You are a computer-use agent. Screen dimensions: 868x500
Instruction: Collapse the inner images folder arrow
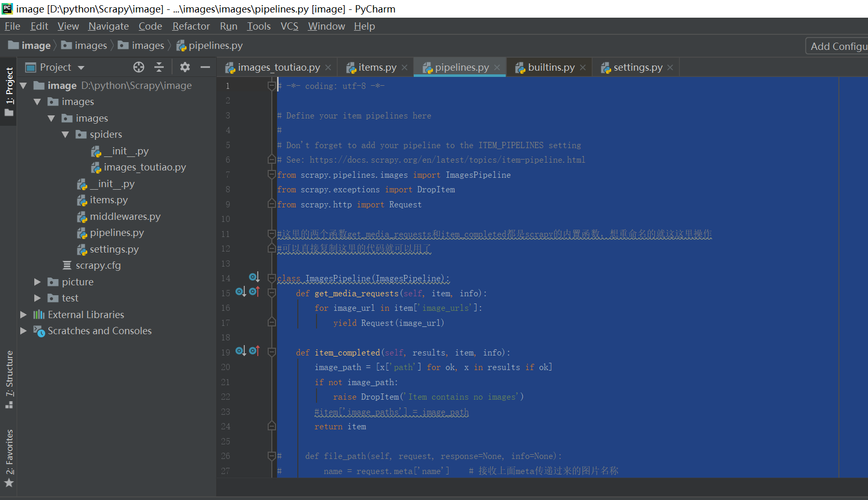(51, 119)
